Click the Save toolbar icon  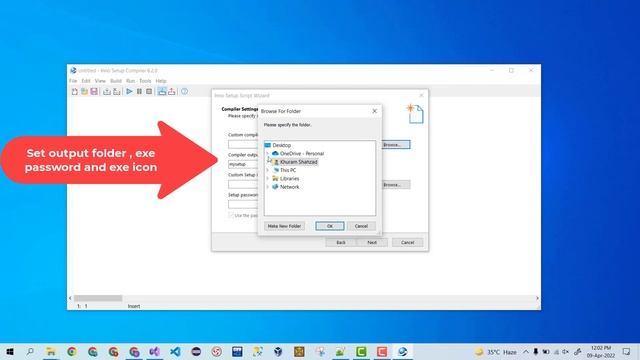[x=94, y=91]
